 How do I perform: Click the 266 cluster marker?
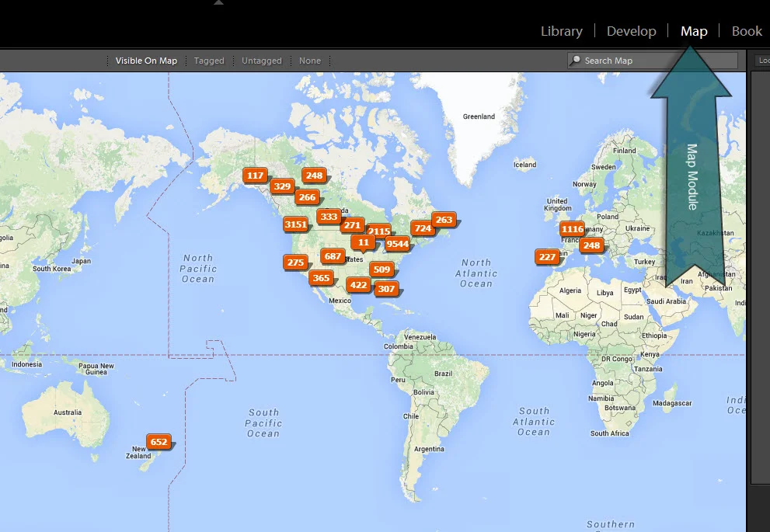[307, 197]
